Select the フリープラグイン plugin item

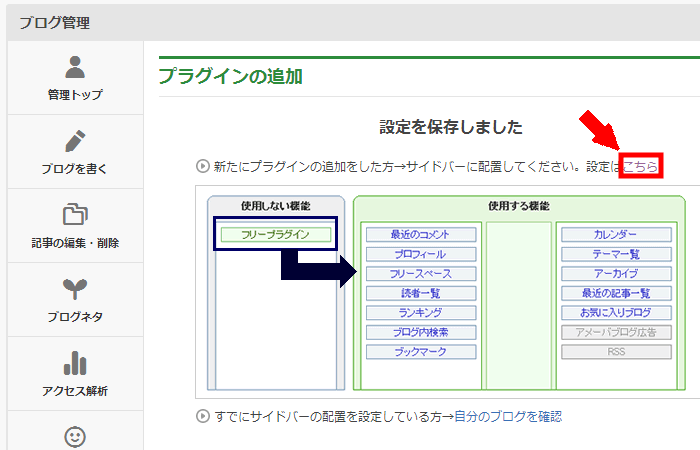click(276, 234)
